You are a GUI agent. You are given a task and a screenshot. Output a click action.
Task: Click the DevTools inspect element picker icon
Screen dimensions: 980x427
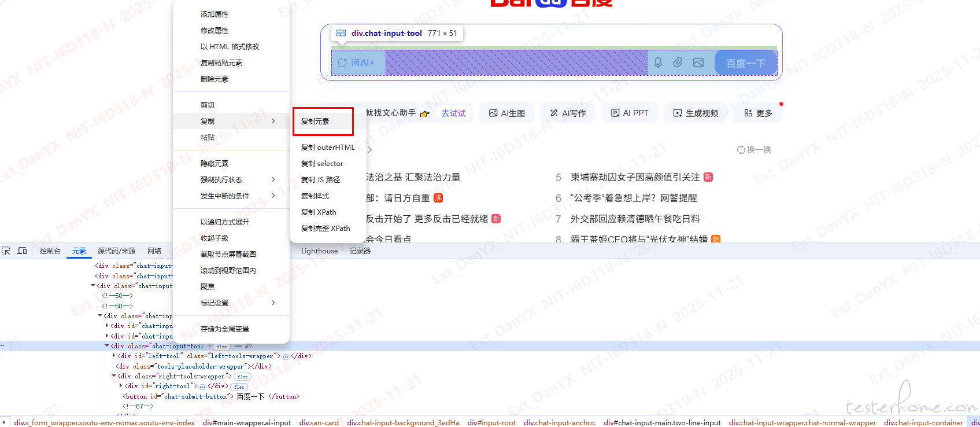(6, 251)
